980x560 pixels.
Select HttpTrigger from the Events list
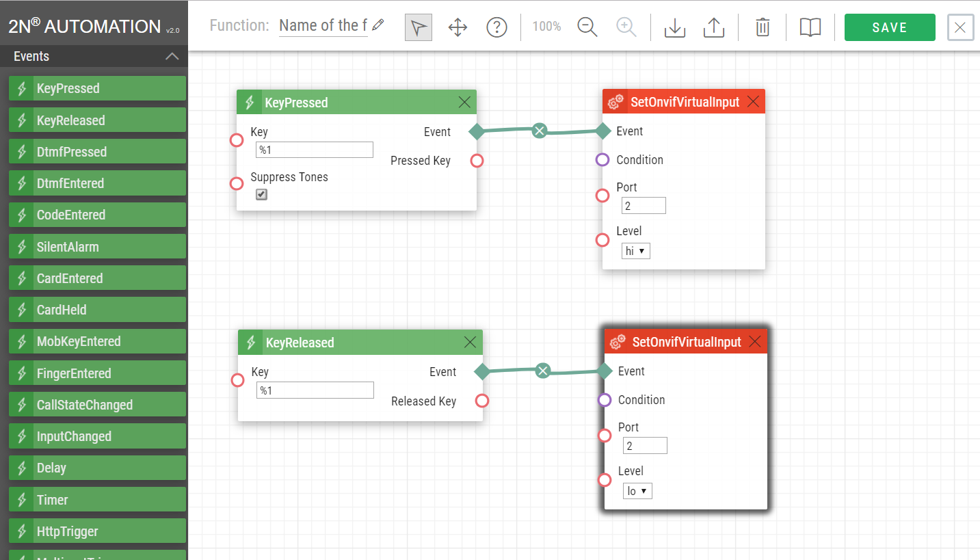pyautogui.click(x=97, y=531)
